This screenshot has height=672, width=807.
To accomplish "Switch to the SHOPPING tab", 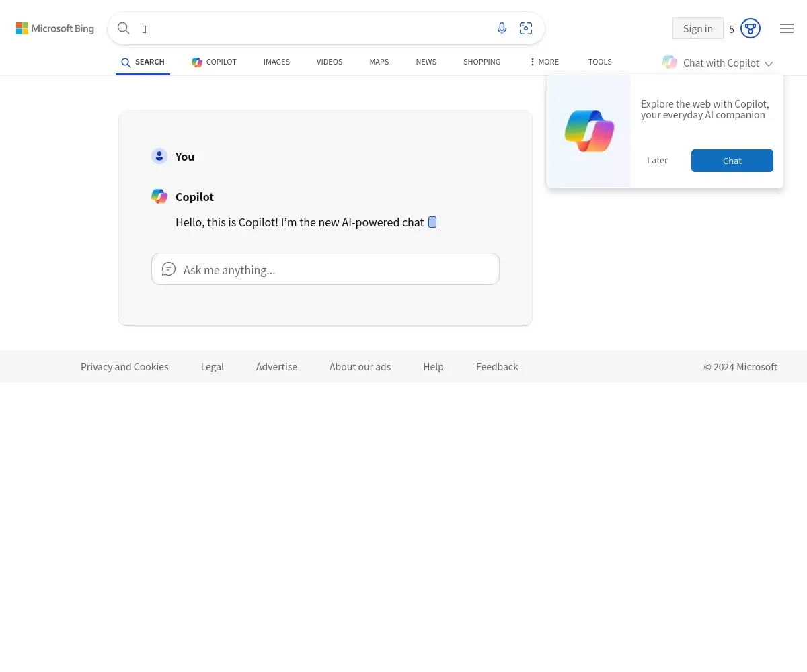I will click(482, 62).
